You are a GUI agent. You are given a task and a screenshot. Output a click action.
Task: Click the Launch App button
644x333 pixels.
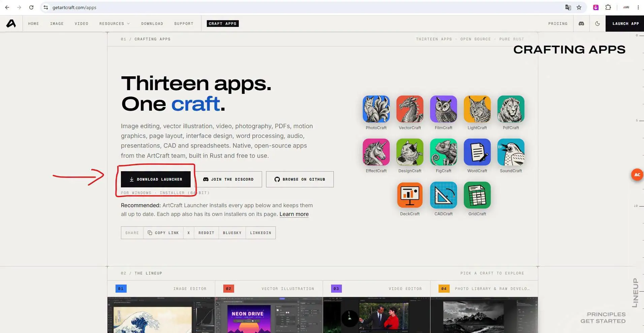pyautogui.click(x=625, y=24)
